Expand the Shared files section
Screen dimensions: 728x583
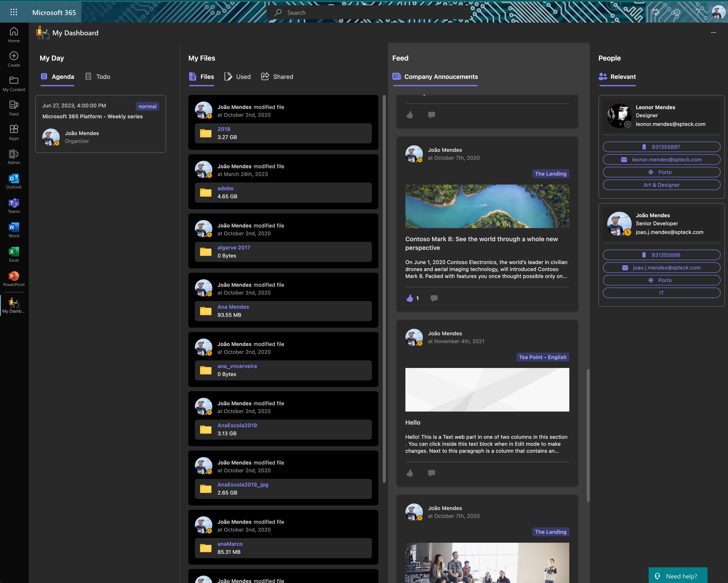click(x=283, y=76)
